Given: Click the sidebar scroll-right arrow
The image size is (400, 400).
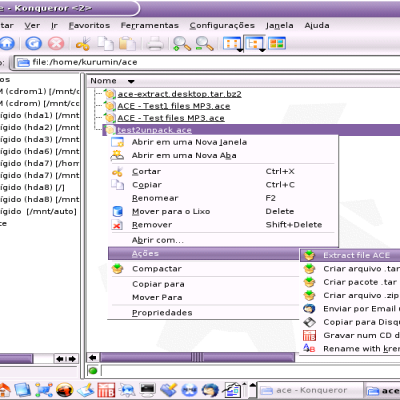Looking at the screenshot, I should click(x=72, y=359).
